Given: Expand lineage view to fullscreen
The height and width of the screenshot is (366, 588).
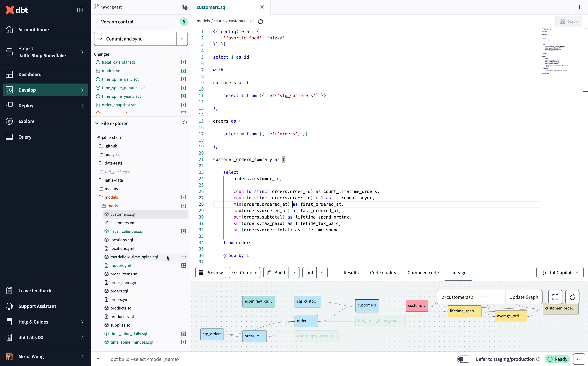Looking at the screenshot, I should (x=555, y=297).
